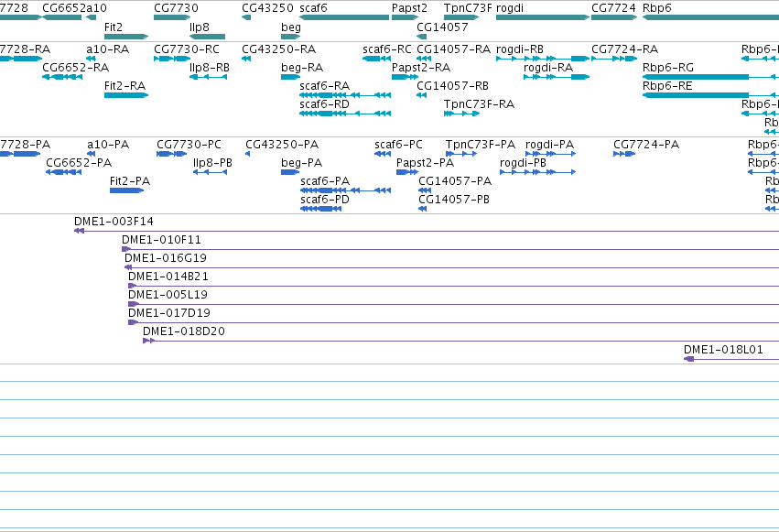Select the rogdi-PA CDS label

pos(549,145)
